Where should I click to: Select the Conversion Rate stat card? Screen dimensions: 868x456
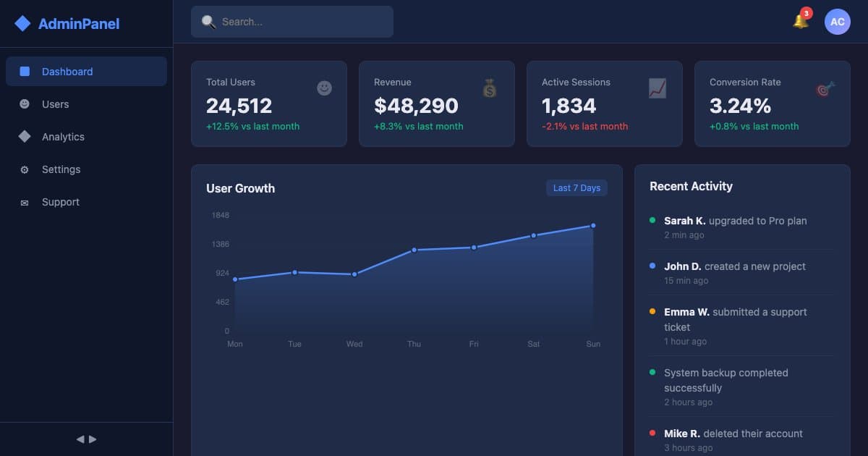click(x=773, y=104)
